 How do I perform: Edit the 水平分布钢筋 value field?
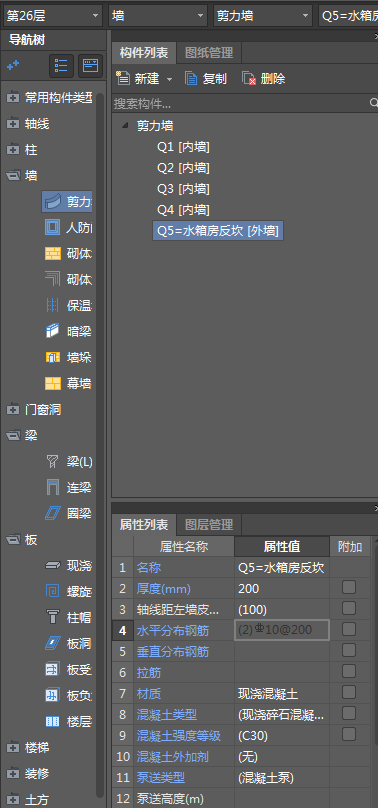pyautogui.click(x=282, y=630)
